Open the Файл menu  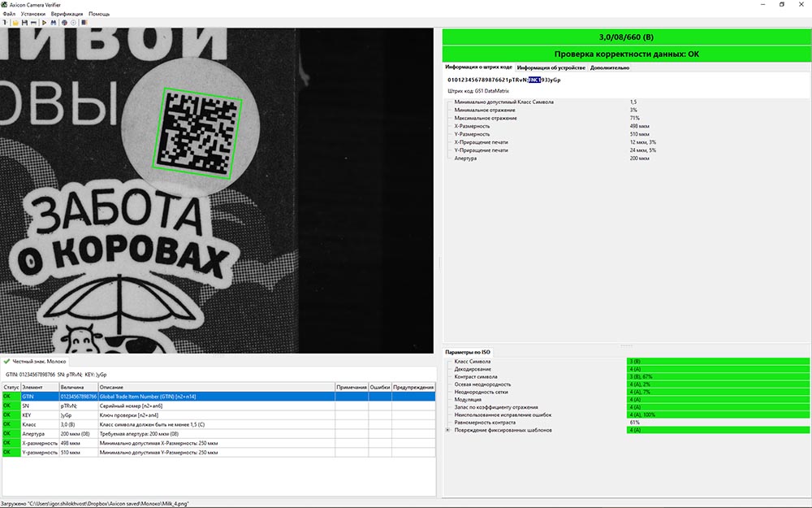(x=9, y=14)
